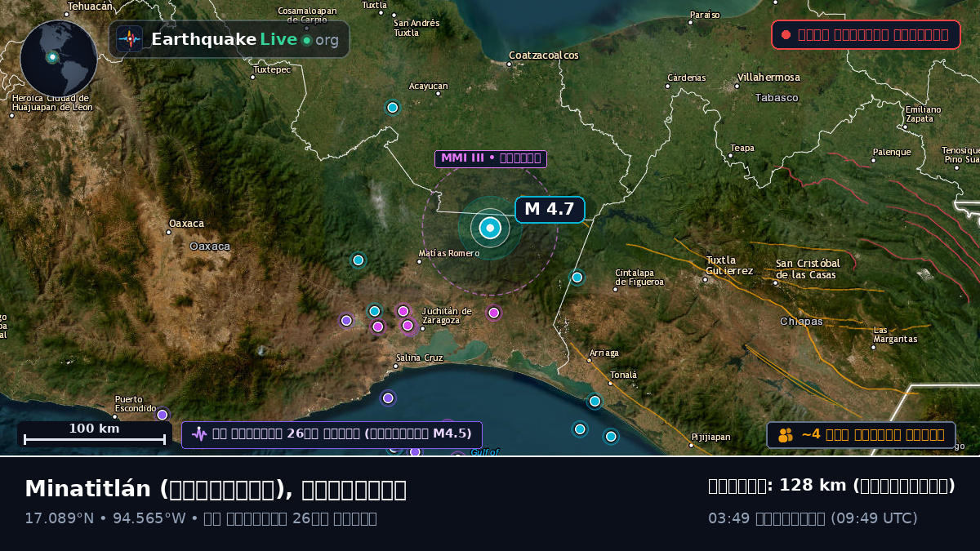
Task: Click the red-outlined alert badge
Action: [x=866, y=35]
